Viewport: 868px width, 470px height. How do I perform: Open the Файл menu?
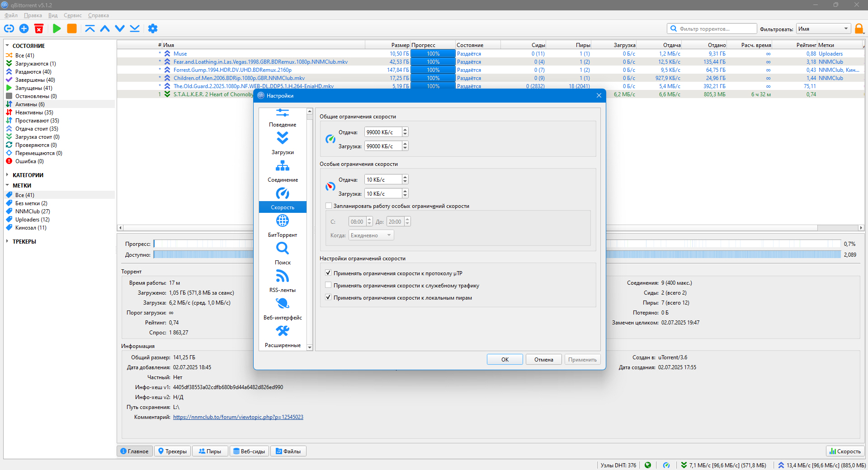click(x=11, y=15)
